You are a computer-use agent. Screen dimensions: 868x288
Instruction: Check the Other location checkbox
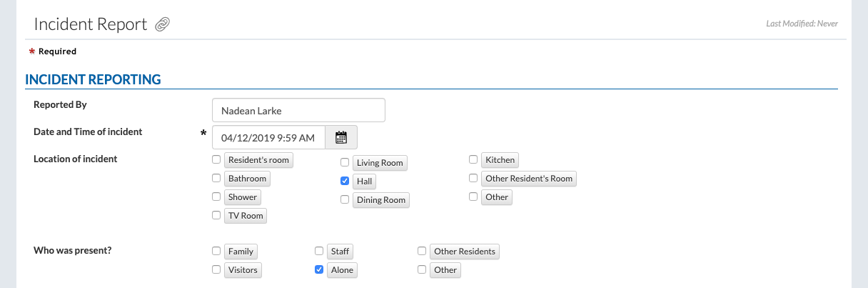[x=473, y=197]
